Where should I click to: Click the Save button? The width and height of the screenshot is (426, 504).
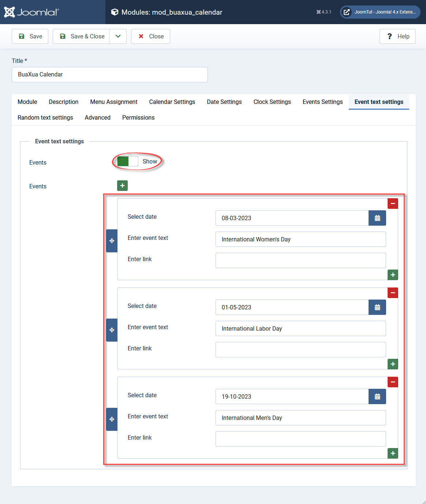click(x=30, y=36)
